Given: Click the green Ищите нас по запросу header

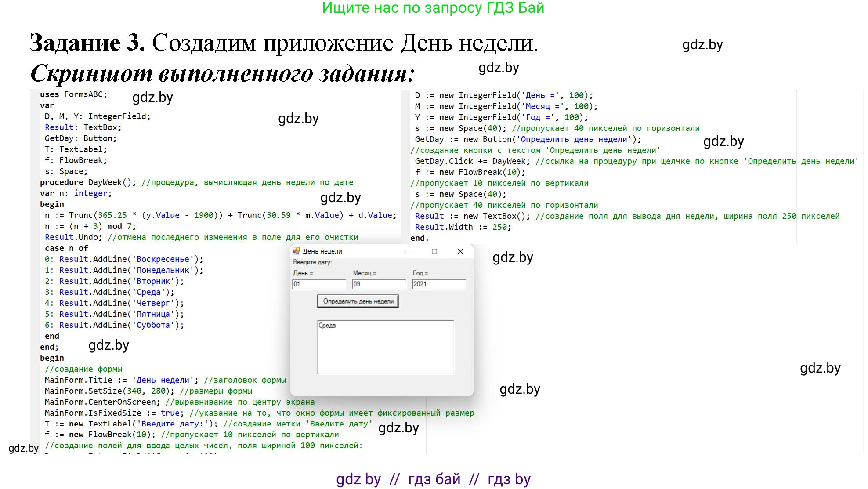Looking at the screenshot, I should tap(433, 8).
